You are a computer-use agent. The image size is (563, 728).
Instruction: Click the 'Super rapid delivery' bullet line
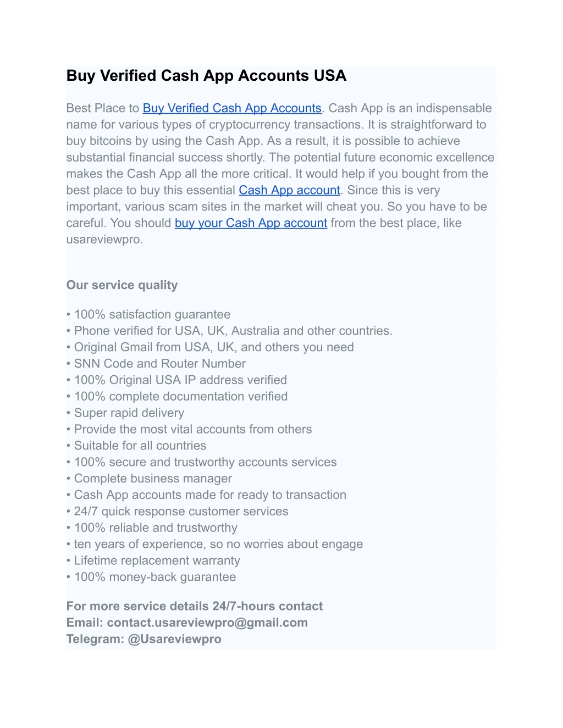[x=125, y=413]
